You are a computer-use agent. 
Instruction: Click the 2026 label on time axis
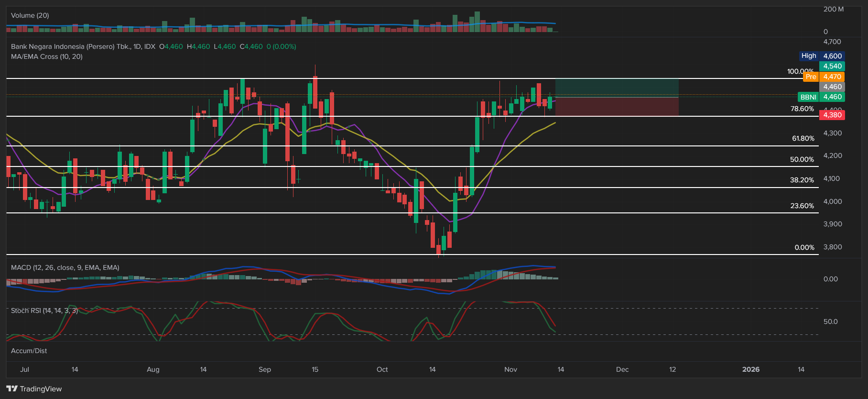[x=750, y=369]
